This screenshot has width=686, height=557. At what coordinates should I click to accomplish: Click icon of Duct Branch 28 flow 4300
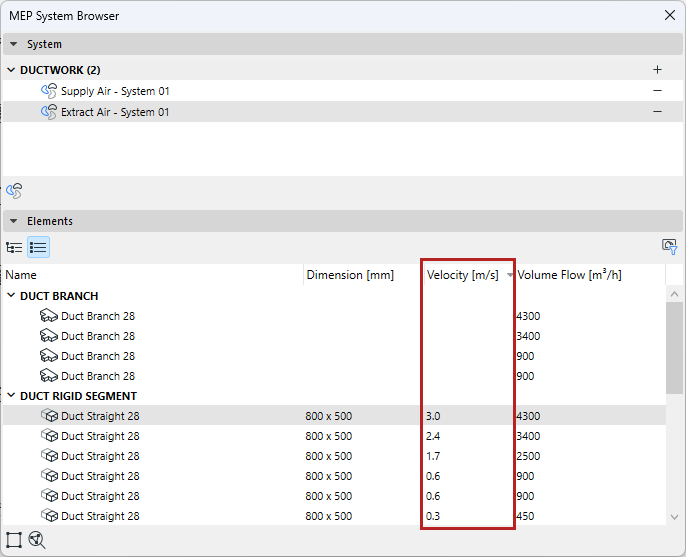click(49, 316)
